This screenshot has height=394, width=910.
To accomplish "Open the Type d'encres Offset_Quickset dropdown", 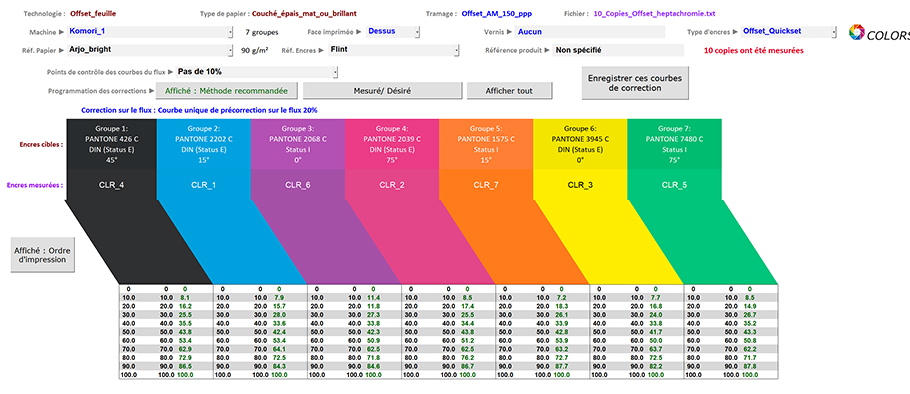I will point(834,32).
